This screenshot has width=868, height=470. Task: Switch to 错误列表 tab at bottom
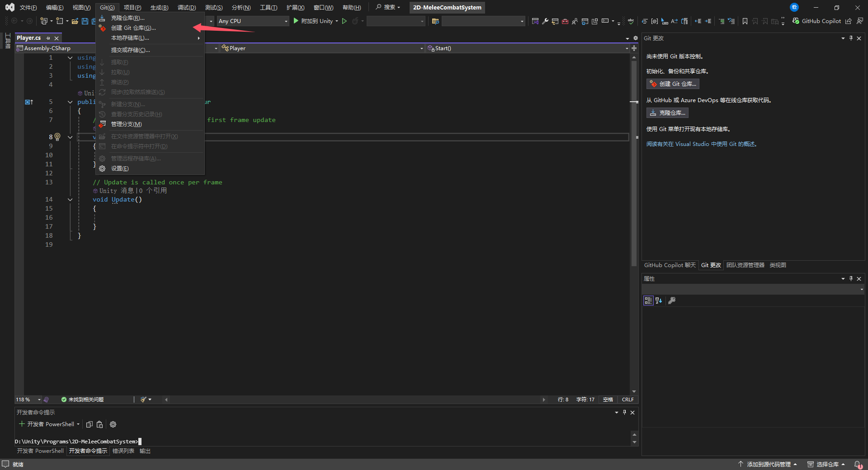[123, 451]
